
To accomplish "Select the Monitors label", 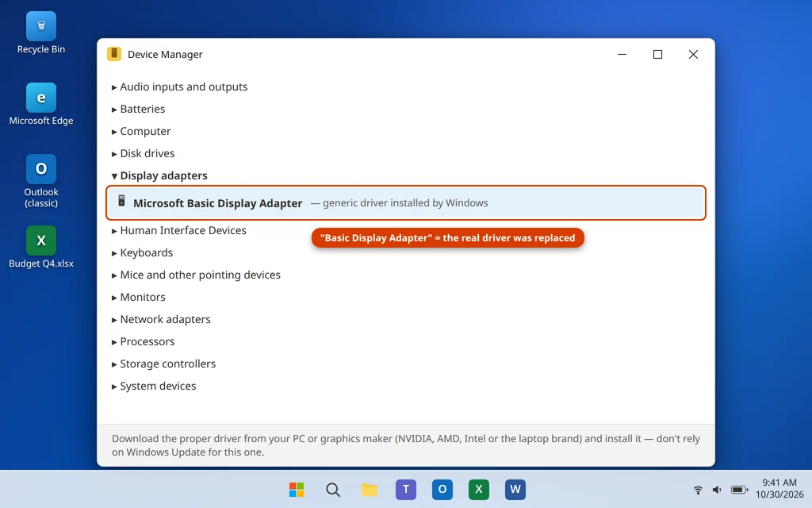I will (x=143, y=297).
